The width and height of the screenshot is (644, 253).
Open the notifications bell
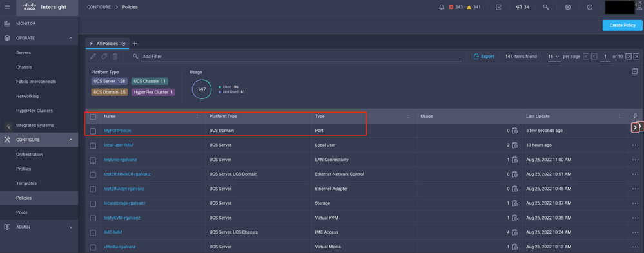tap(442, 7)
